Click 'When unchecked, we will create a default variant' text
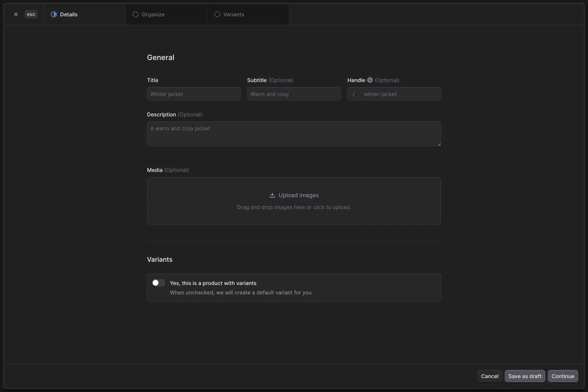The width and height of the screenshot is (588, 392). click(241, 292)
